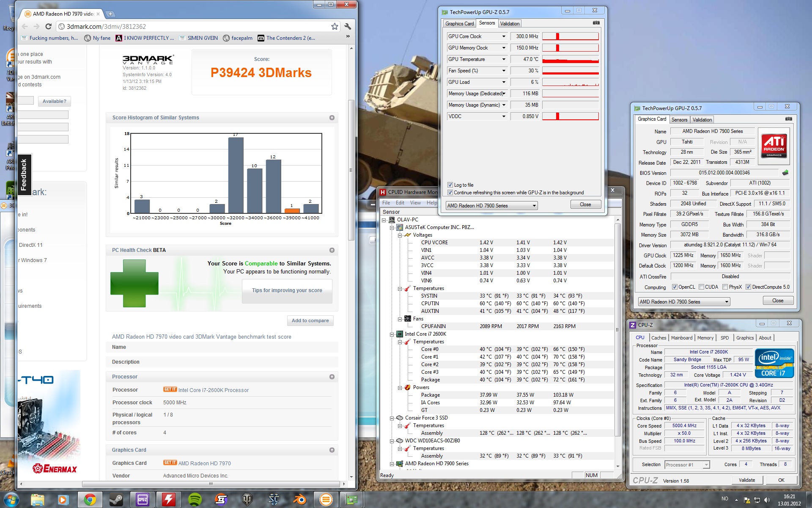Open Windows Explorer from the taskbar
The width and height of the screenshot is (812, 508).
[x=37, y=500]
